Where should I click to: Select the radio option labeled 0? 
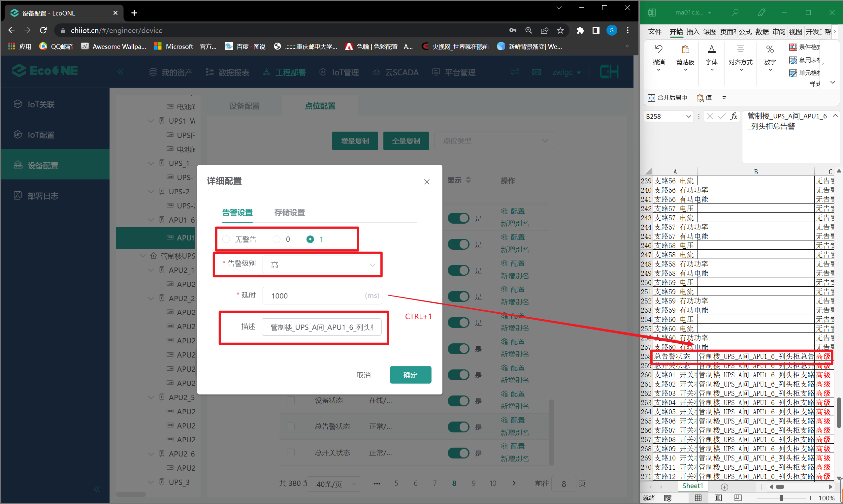pos(276,239)
